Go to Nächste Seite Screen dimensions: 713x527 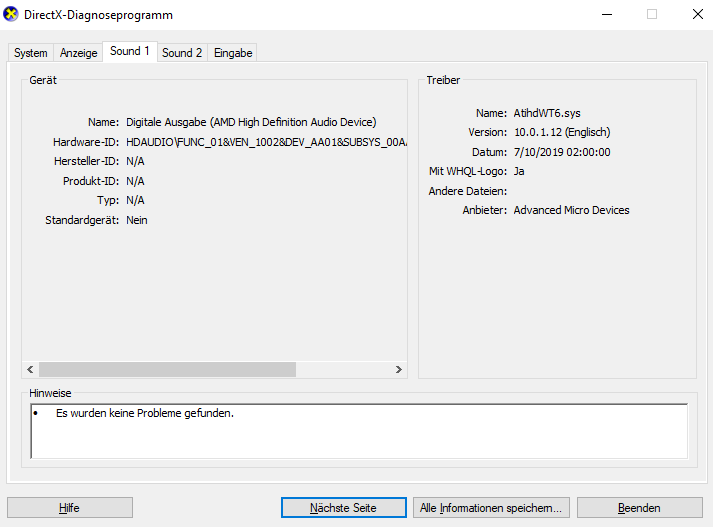click(x=344, y=507)
